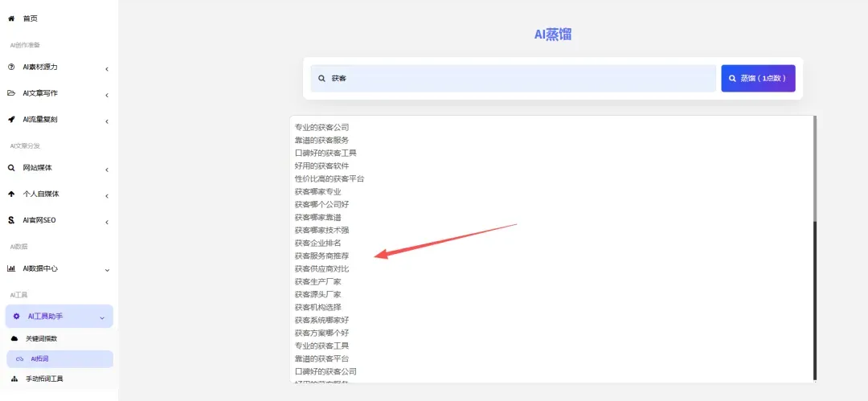The height and width of the screenshot is (401, 868).
Task: Click the AI创作准备 section label
Action: 25,45
